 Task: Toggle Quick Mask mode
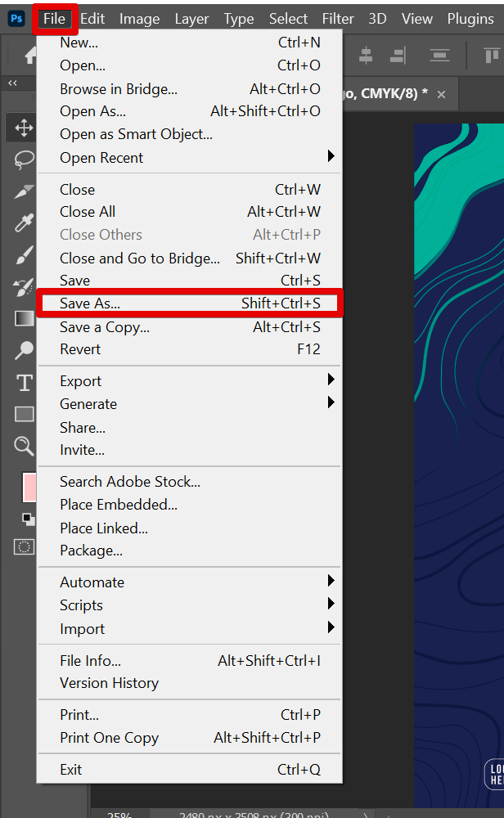click(x=25, y=546)
